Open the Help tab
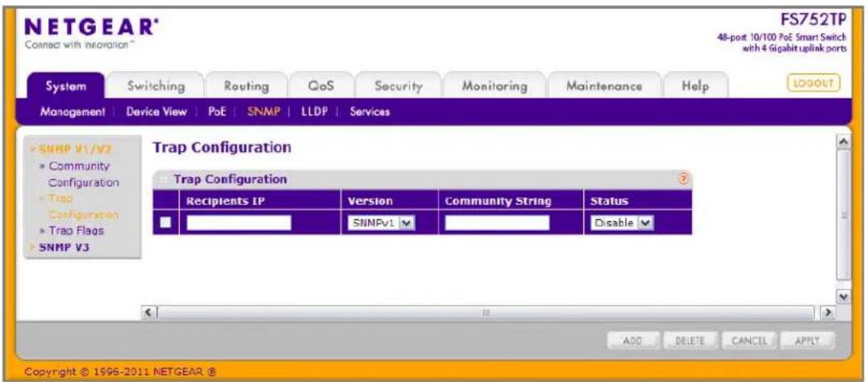 click(x=696, y=86)
